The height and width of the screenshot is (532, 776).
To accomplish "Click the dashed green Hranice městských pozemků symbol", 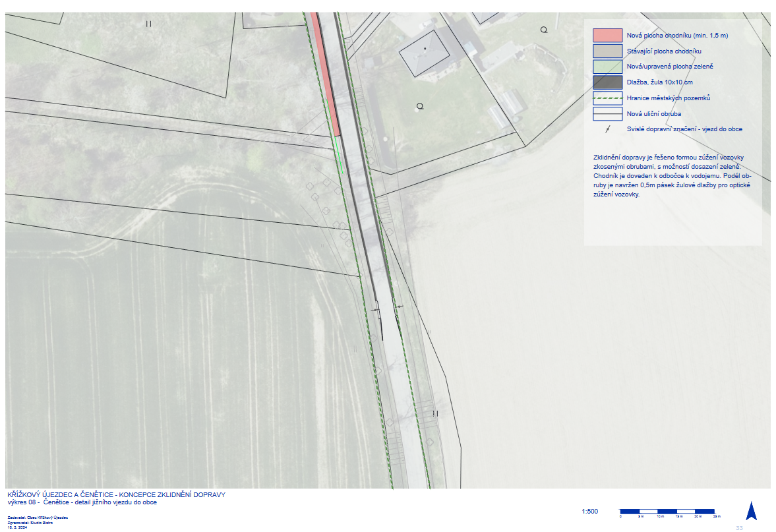I will (607, 98).
